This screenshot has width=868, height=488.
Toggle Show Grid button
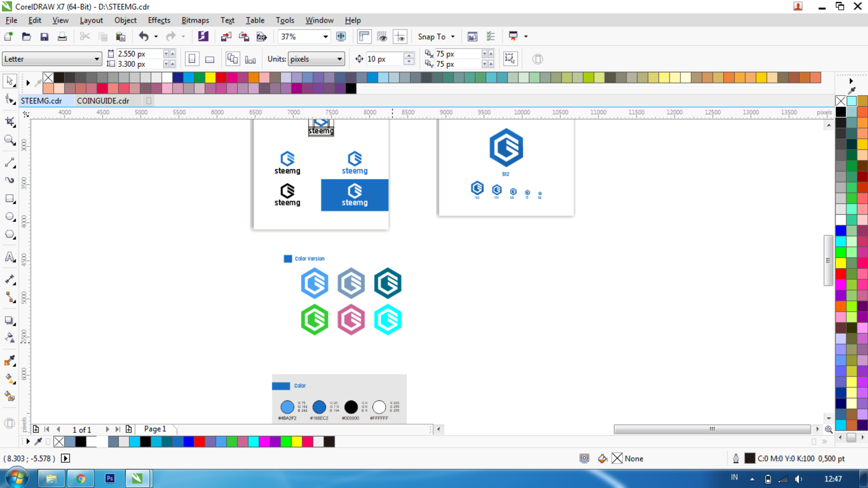pyautogui.click(x=382, y=36)
